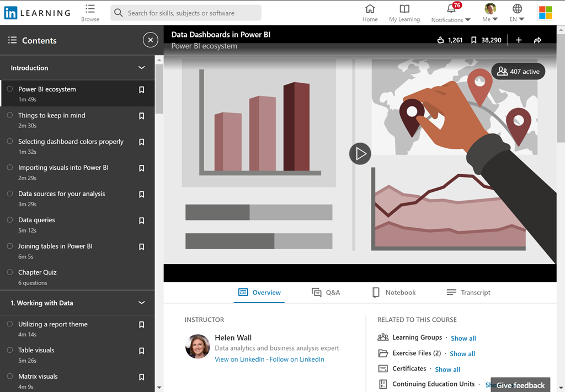The width and height of the screenshot is (565, 392).
Task: Open Notifications bell icon
Action: [451, 9]
